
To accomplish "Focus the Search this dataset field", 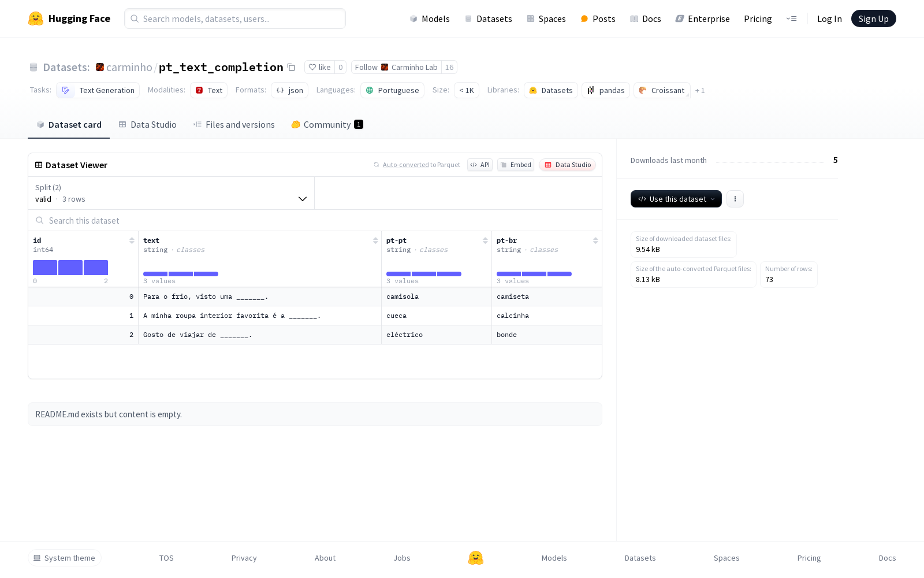I will pyautogui.click(x=315, y=220).
